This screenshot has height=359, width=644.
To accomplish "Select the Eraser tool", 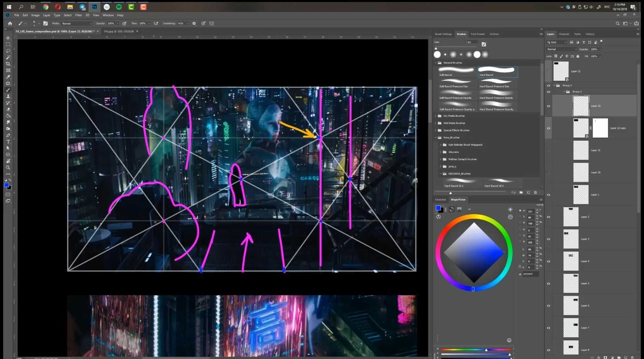I will point(8,109).
